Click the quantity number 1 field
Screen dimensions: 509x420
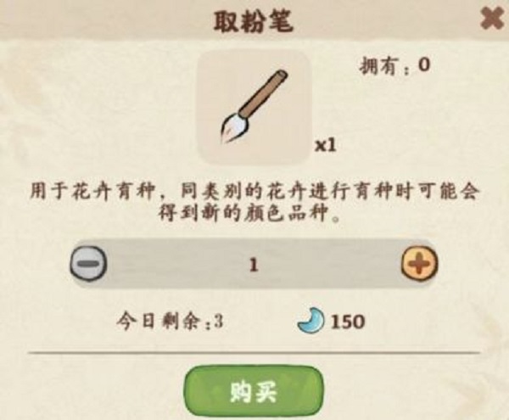click(x=254, y=265)
